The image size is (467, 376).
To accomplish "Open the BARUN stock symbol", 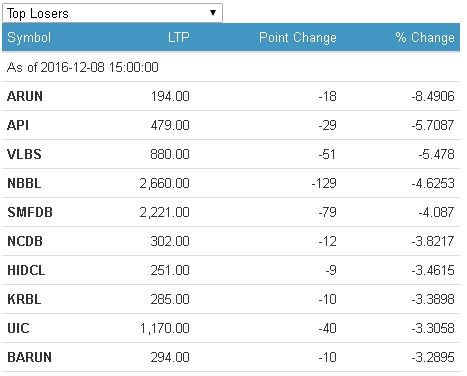I will pos(30,357).
